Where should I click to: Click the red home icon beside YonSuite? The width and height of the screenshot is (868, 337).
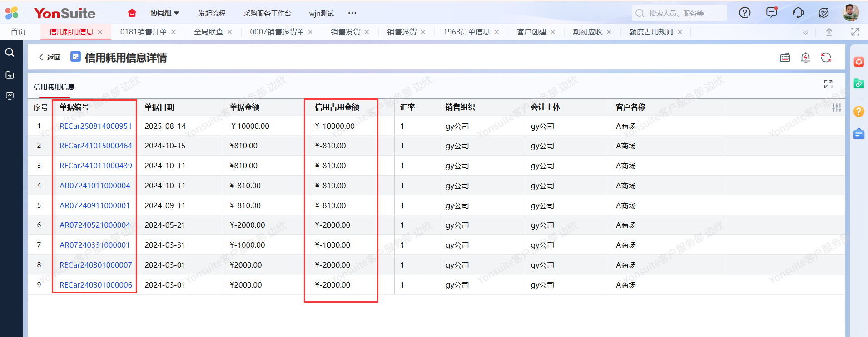pyautogui.click(x=132, y=13)
